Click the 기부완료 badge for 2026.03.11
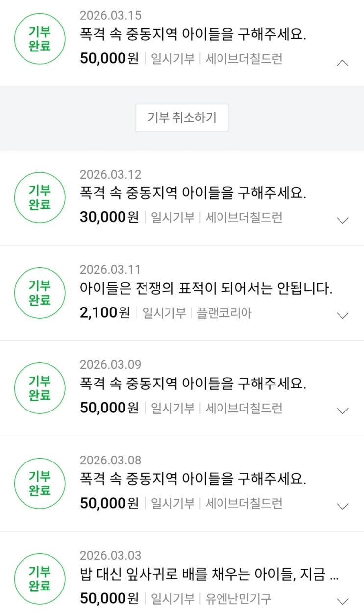364x616 pixels. click(x=40, y=293)
